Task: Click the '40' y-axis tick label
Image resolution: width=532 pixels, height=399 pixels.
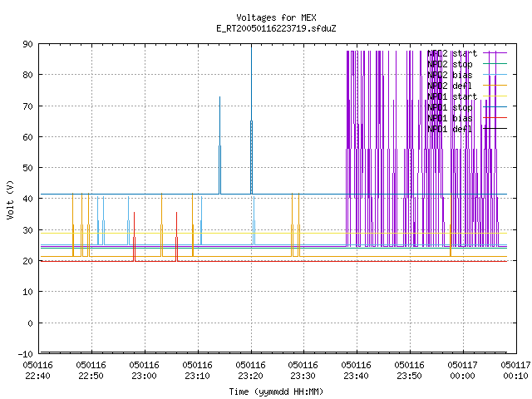Action: pos(27,199)
